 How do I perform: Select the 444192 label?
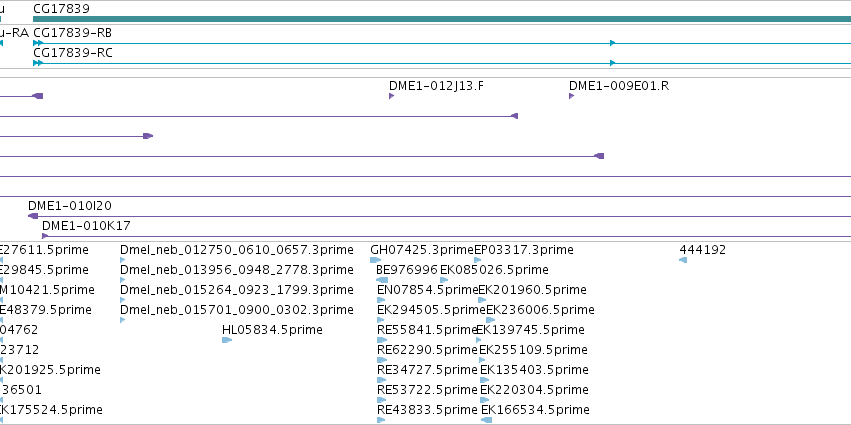pyautogui.click(x=703, y=250)
